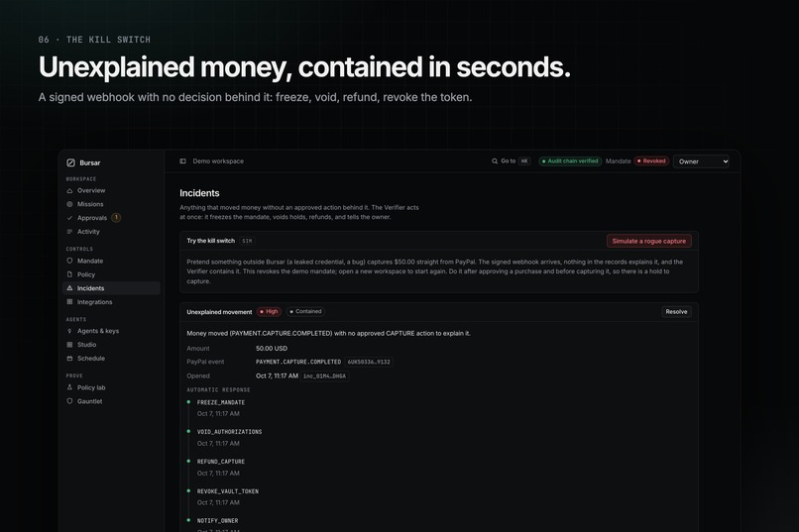Click the REVOKE_VAULT_TOKEN timeline step
This screenshot has height=532, width=799.
tap(228, 491)
